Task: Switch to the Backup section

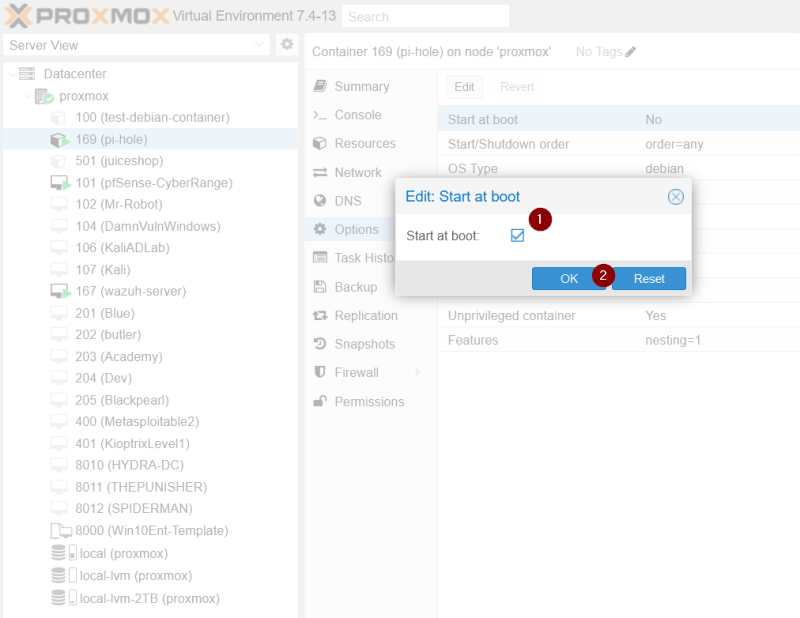Action: click(355, 287)
